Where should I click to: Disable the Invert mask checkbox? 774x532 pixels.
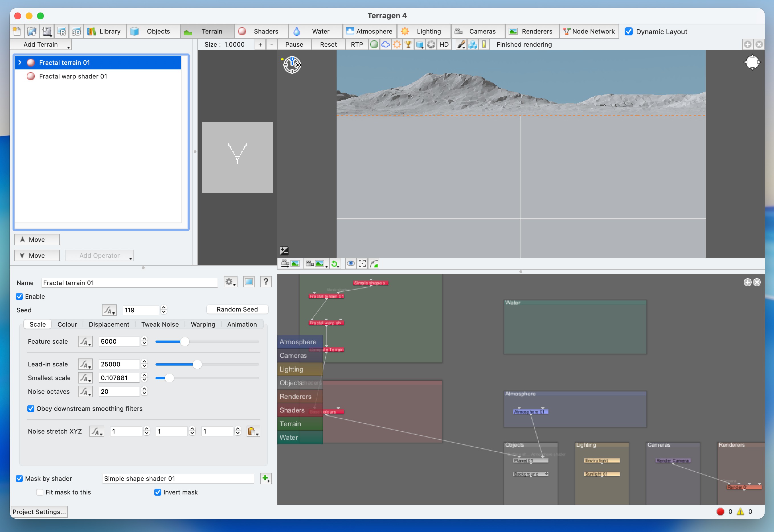[x=158, y=492]
